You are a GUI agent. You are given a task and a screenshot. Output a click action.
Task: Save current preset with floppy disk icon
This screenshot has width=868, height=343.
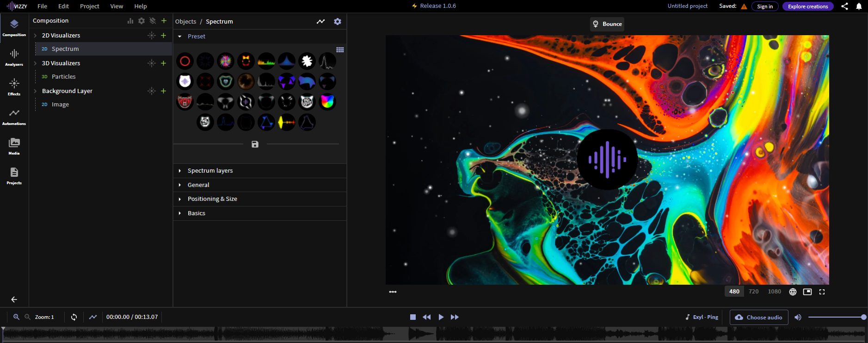pyautogui.click(x=255, y=144)
